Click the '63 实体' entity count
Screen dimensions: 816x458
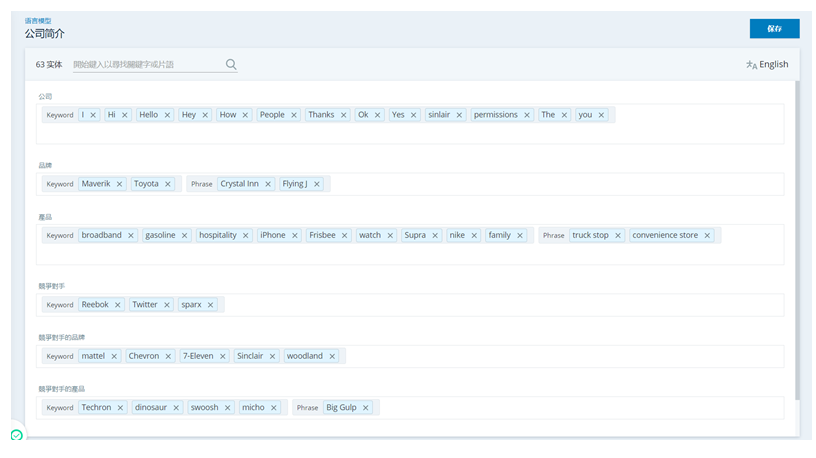49,65
